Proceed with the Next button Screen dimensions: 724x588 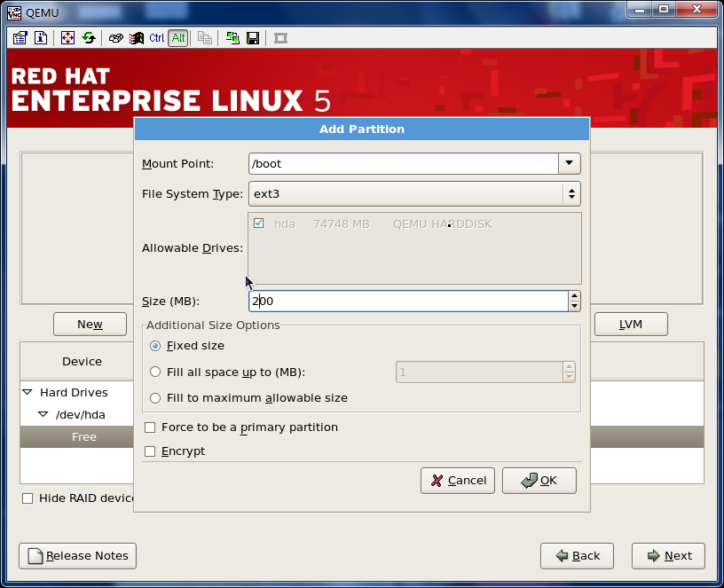pyautogui.click(x=669, y=556)
